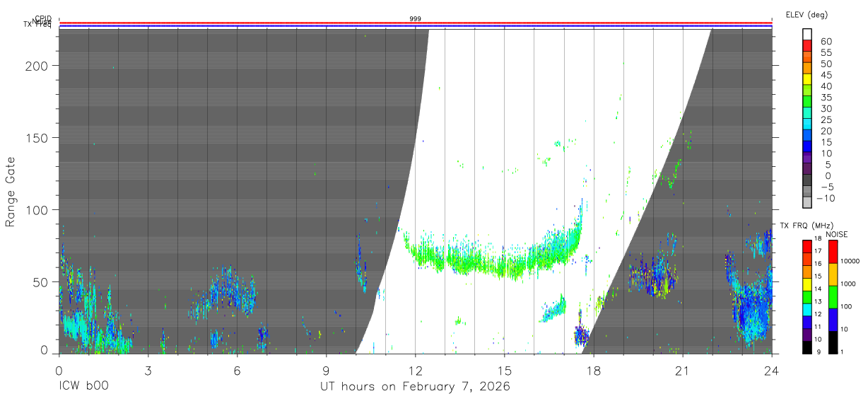Click the 9 tick label on UT hours axis
The width and height of the screenshot is (868, 401).
[x=326, y=370]
